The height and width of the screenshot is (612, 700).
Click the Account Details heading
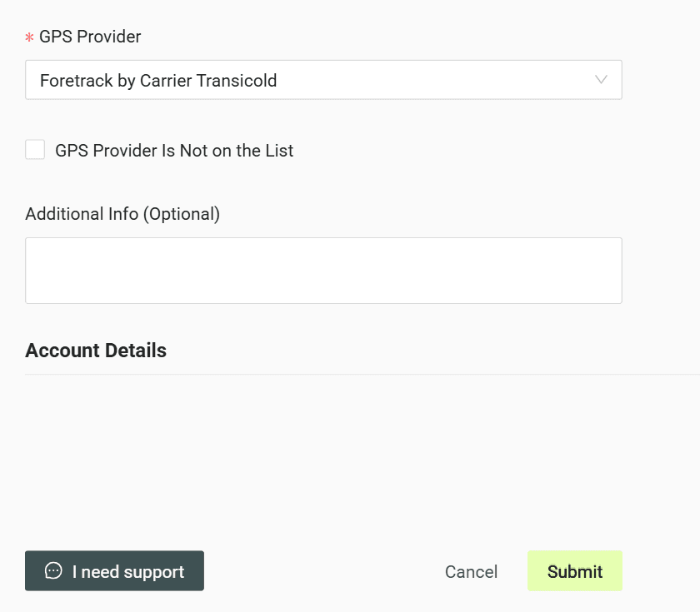click(96, 351)
